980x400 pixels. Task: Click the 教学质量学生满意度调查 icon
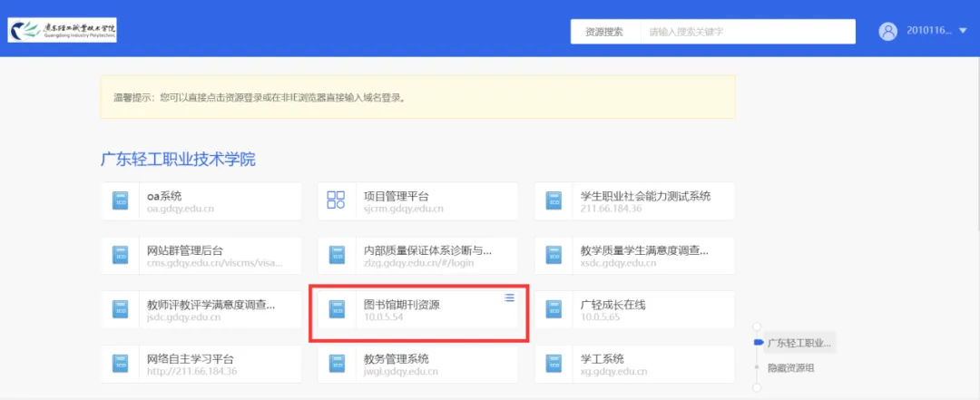(554, 255)
